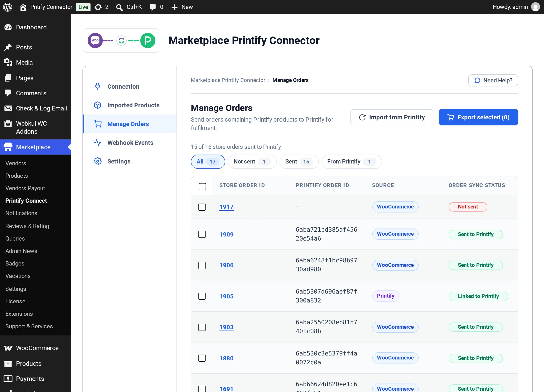The height and width of the screenshot is (392, 544).
Task: Open the Vendors submenu item
Action: coord(16,163)
